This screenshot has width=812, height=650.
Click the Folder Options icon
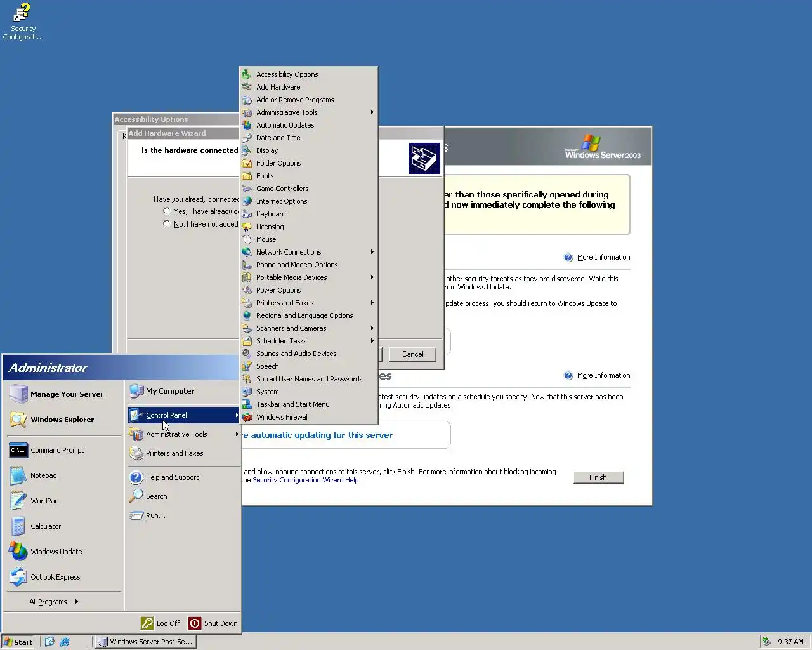pos(247,163)
